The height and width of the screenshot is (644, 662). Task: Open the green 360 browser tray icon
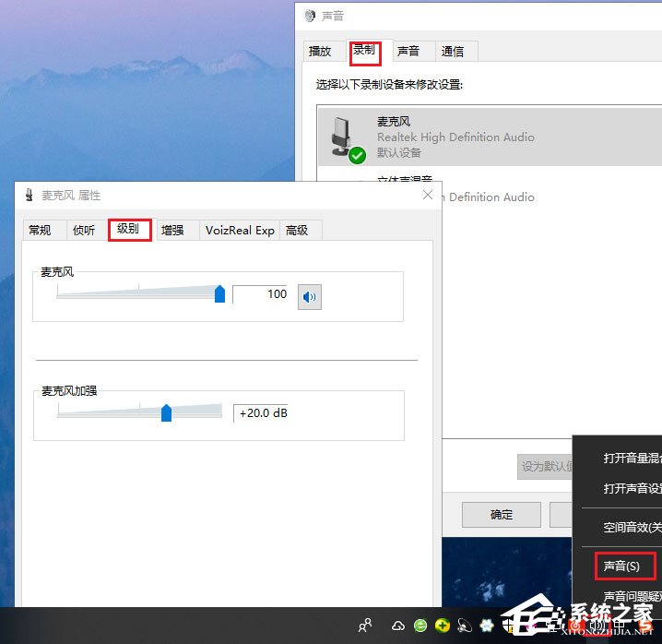pos(420,626)
